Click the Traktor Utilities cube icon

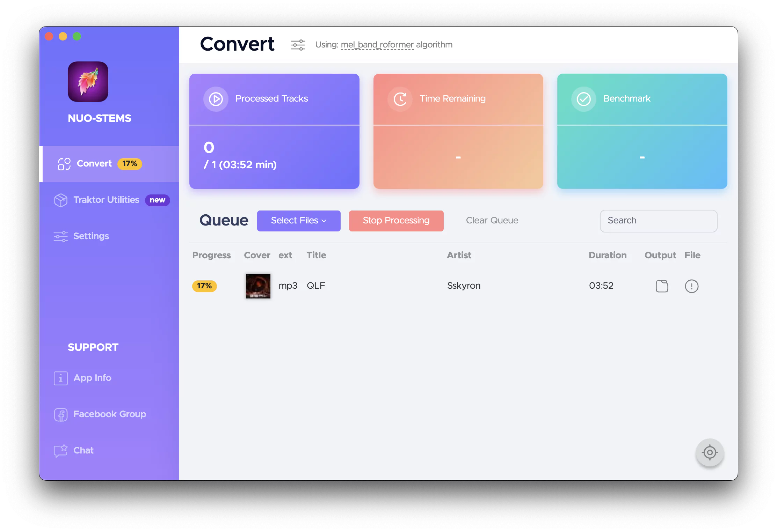(x=61, y=200)
